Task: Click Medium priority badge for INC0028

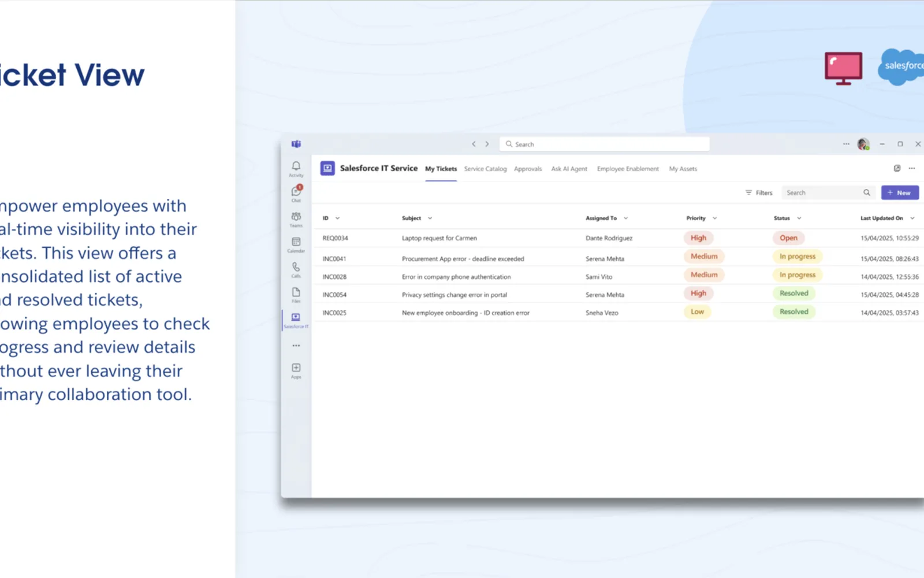Action: click(704, 275)
